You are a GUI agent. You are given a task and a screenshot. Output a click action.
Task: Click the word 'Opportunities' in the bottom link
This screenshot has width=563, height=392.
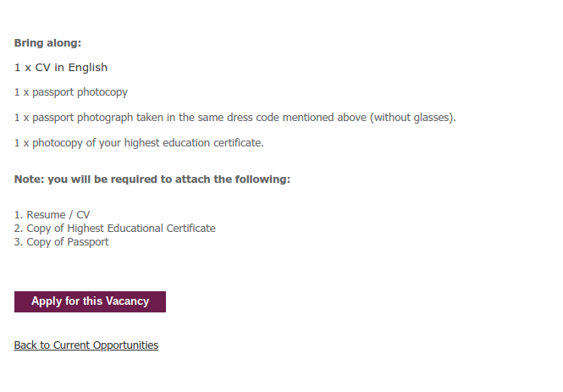tap(125, 345)
